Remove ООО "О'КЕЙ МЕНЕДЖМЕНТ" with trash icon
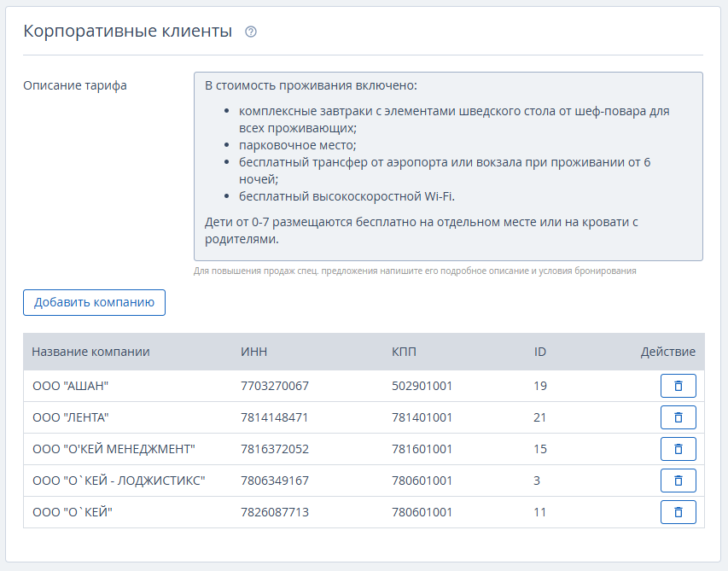The image size is (728, 571). pos(678,449)
